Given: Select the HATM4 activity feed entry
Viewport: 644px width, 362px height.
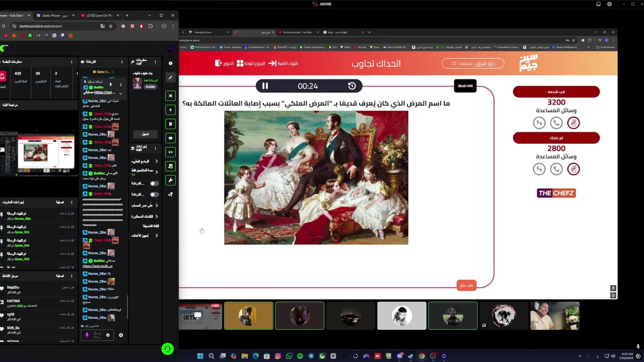Looking at the screenshot, I should 38,303.
